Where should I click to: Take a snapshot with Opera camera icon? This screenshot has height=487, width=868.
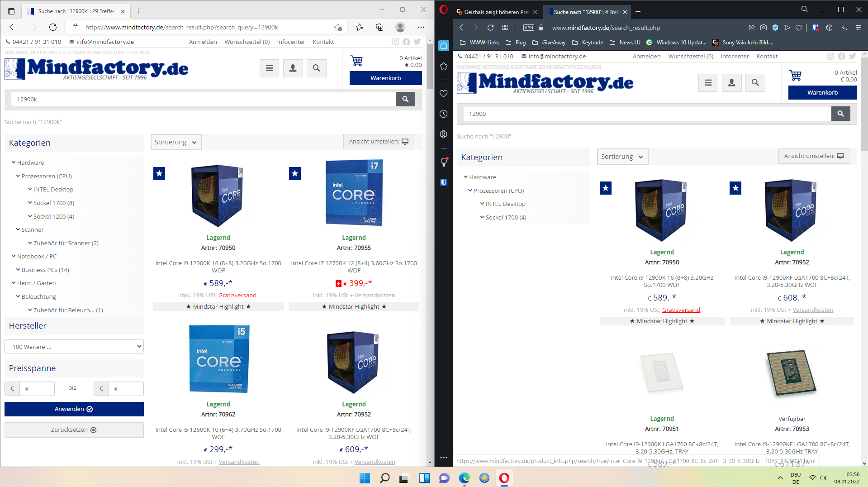pyautogui.click(x=764, y=28)
